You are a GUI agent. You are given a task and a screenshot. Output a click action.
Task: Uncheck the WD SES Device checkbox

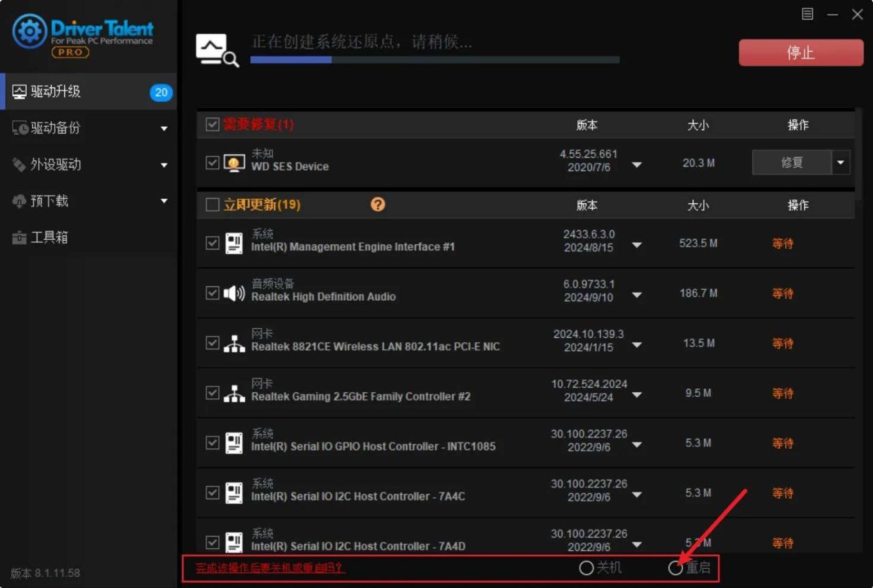(x=212, y=162)
